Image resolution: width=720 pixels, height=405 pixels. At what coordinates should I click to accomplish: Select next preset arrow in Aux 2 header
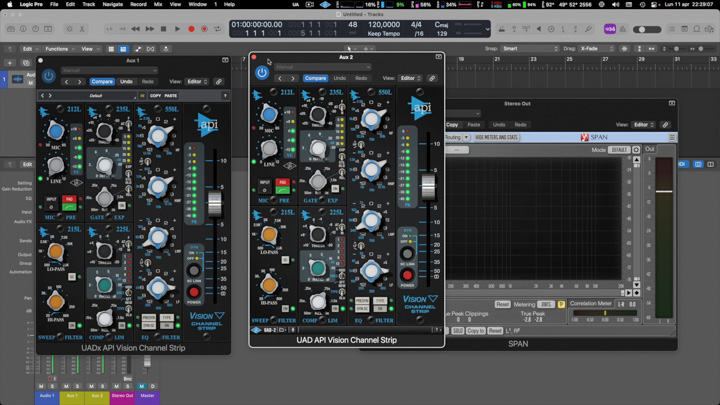[293, 78]
